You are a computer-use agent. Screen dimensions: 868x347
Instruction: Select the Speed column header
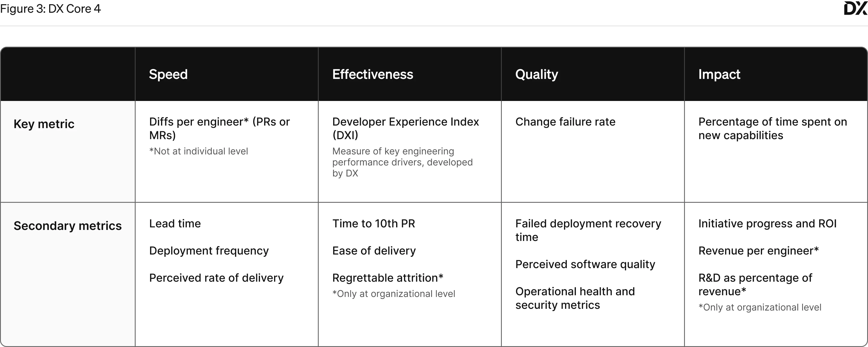(168, 74)
